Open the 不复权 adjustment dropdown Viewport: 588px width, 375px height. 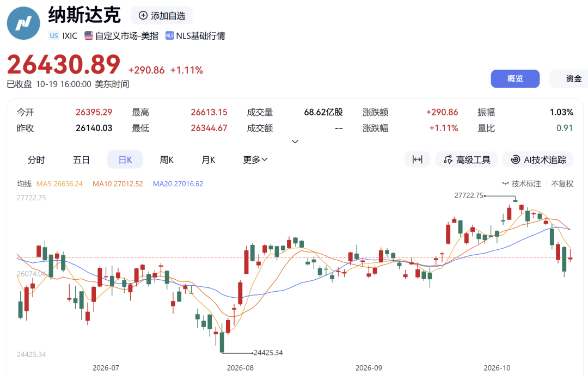pos(562,184)
